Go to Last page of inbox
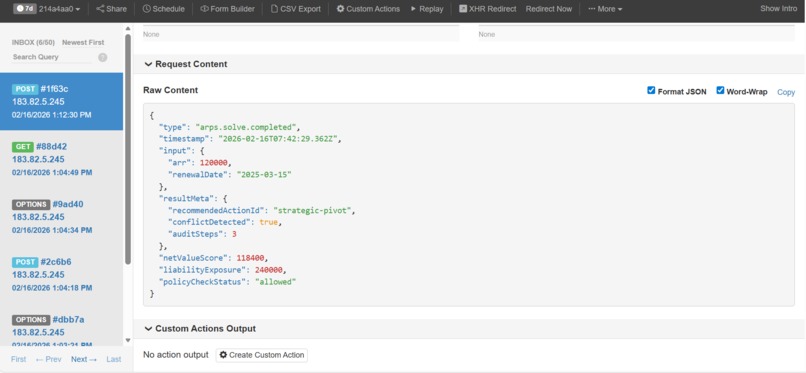 [x=114, y=359]
